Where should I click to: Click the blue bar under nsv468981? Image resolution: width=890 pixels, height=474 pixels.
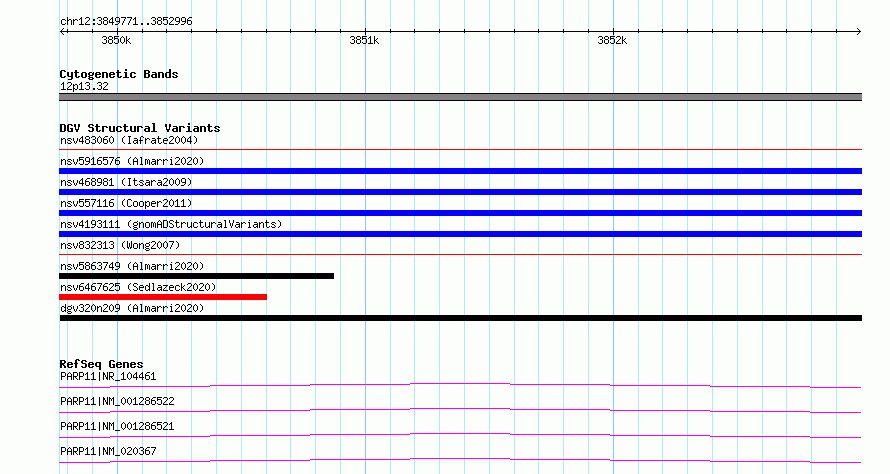(x=460, y=192)
